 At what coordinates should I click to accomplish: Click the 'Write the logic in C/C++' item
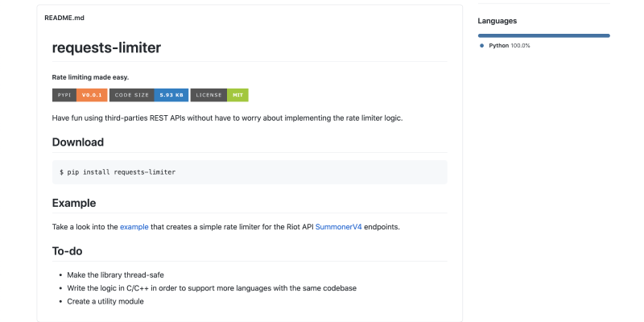212,287
